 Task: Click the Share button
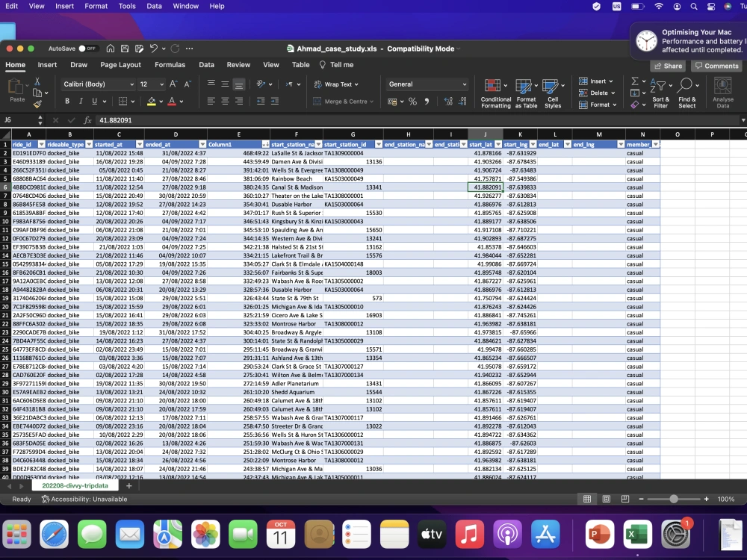point(668,66)
